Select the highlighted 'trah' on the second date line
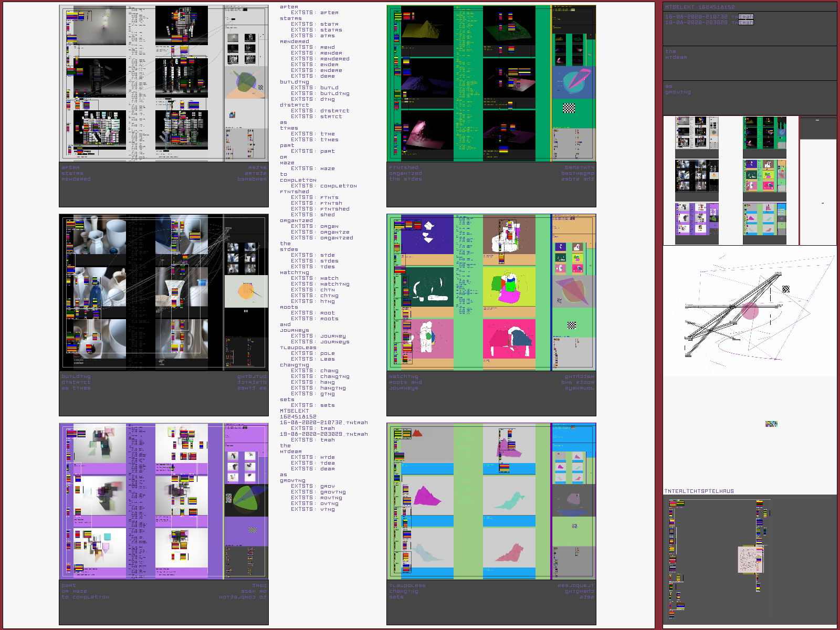Image resolution: width=840 pixels, height=630 pixels. click(745, 23)
